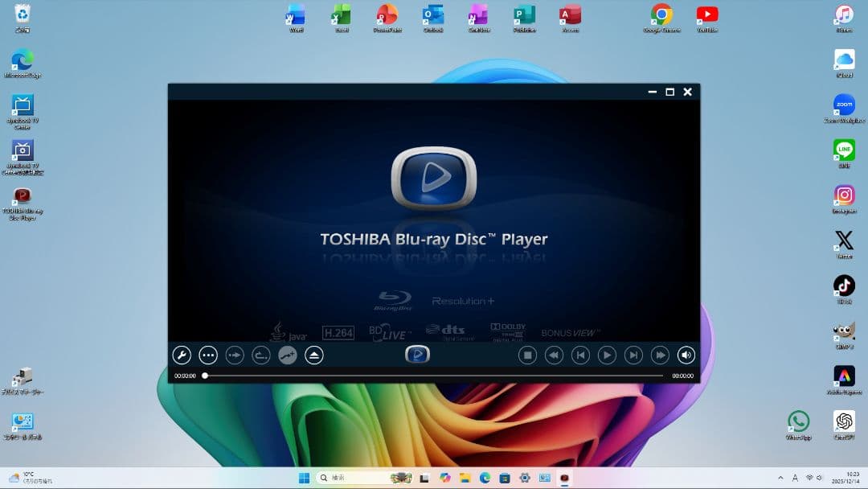Eject the disc using the eject icon

click(x=313, y=355)
